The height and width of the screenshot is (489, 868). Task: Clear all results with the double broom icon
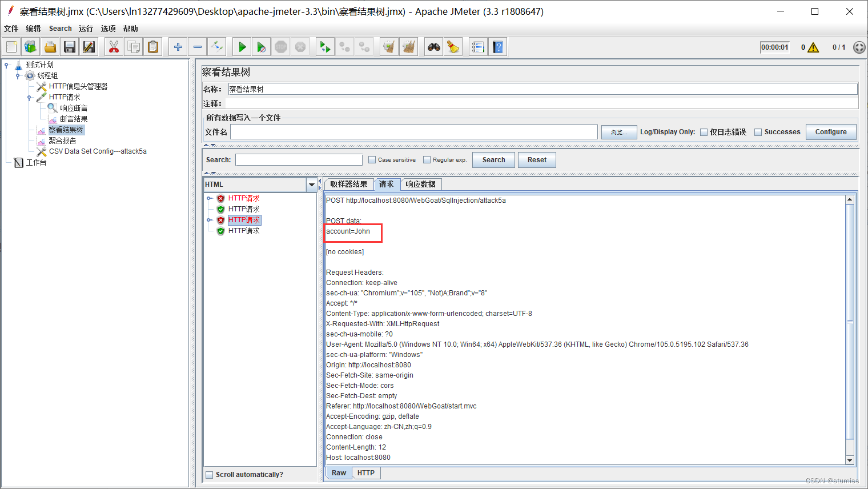click(x=409, y=47)
